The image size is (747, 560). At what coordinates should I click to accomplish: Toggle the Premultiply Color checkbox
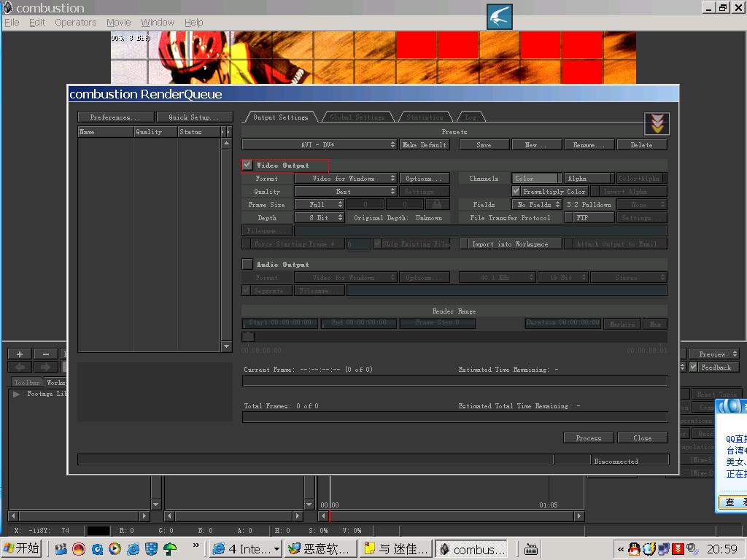click(x=516, y=191)
